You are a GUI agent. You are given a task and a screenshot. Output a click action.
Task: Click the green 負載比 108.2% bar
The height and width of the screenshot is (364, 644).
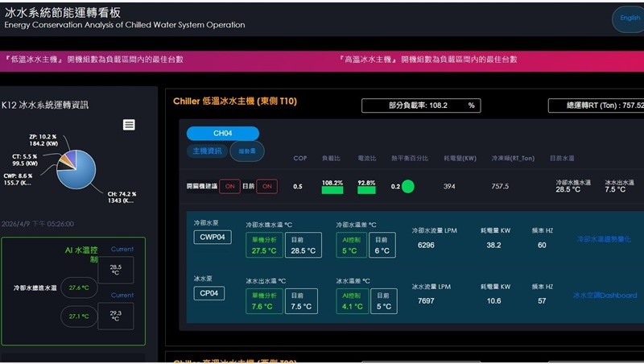point(332,190)
